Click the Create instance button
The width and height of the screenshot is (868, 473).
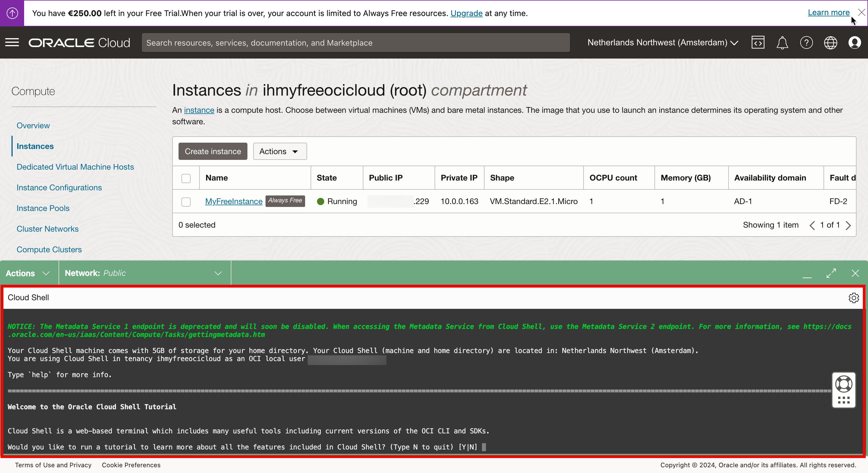tap(213, 151)
